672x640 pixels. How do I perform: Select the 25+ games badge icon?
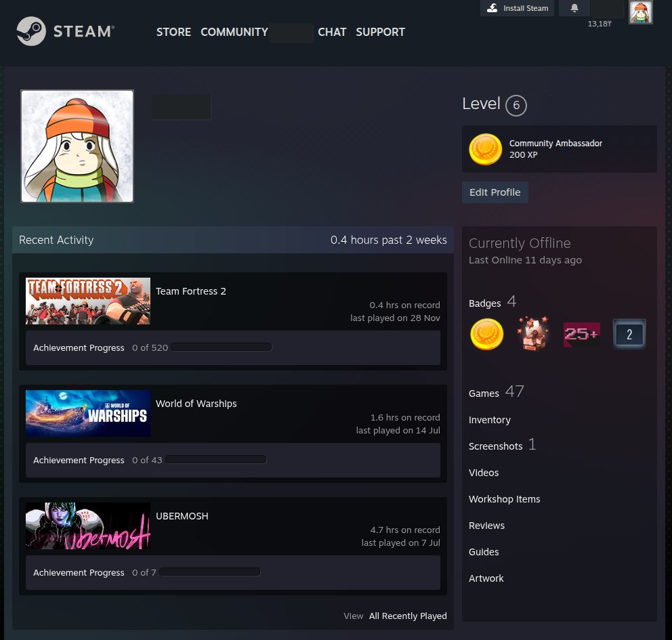(x=581, y=335)
